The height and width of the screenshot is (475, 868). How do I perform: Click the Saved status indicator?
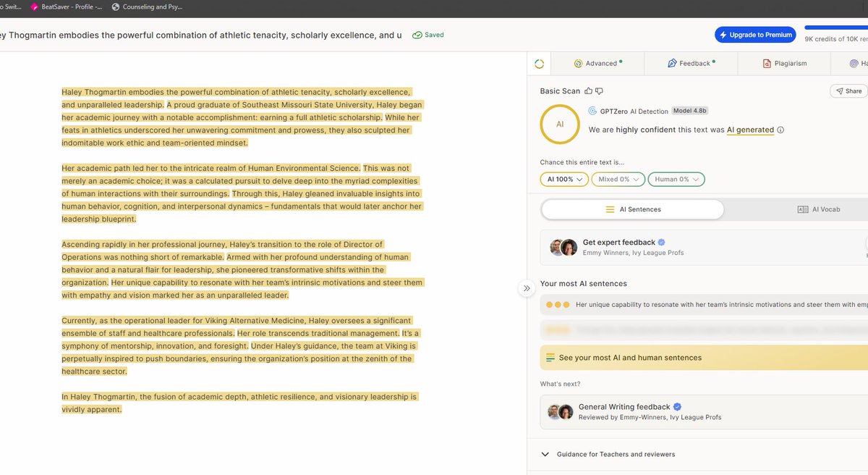(x=428, y=35)
